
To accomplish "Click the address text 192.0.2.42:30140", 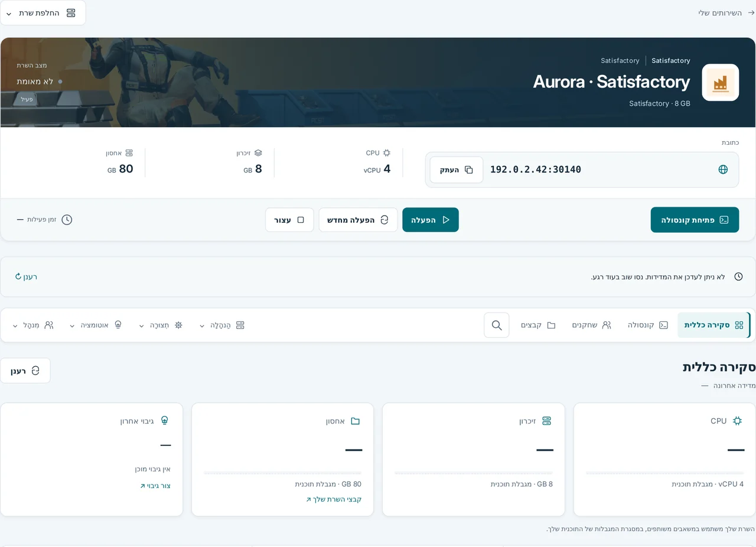I will coord(536,170).
